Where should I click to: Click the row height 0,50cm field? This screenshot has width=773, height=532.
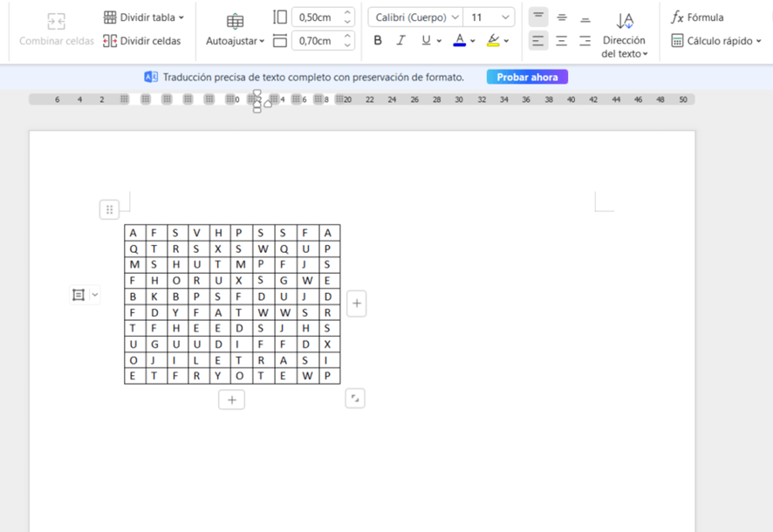pyautogui.click(x=315, y=17)
